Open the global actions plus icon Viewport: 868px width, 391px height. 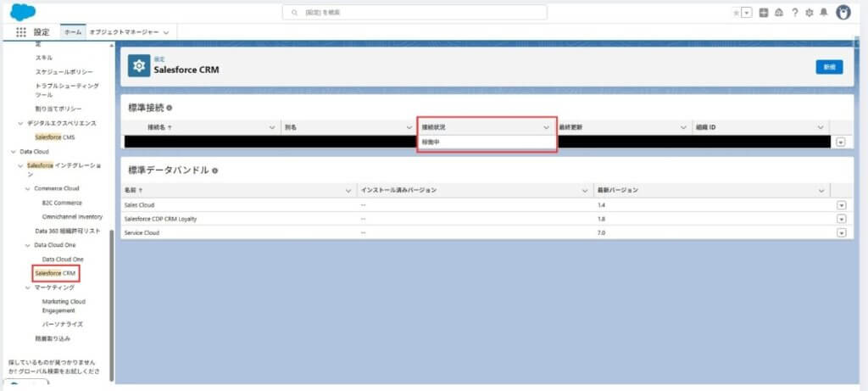pos(764,13)
